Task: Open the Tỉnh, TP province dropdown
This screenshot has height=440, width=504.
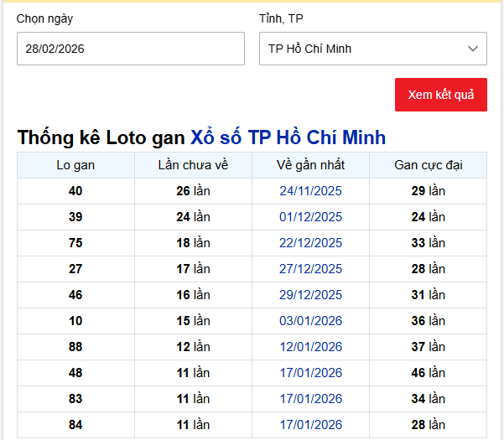Action: coord(372,49)
